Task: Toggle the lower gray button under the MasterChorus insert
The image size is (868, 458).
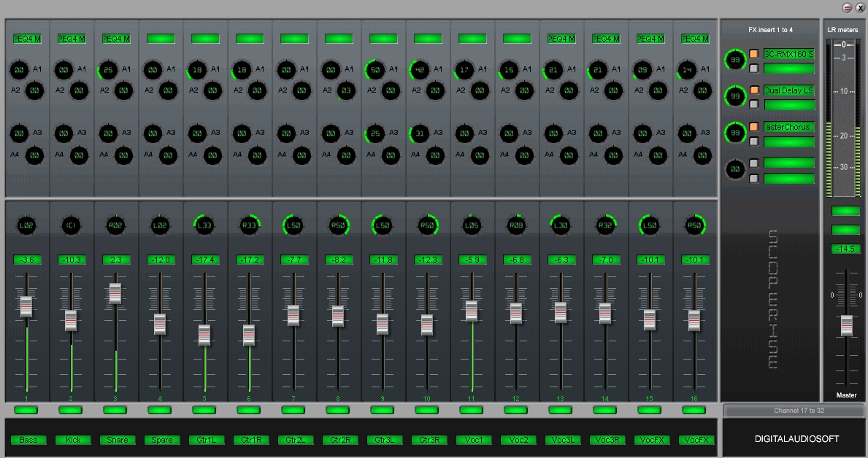Action: click(754, 141)
